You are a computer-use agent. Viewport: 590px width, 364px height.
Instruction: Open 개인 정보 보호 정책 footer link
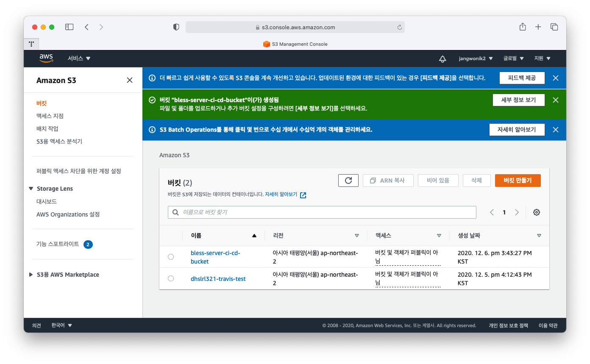click(x=508, y=325)
